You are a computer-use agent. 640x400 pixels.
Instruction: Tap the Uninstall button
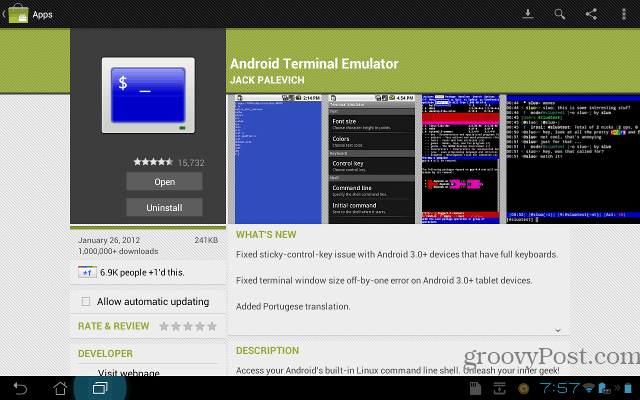[164, 207]
